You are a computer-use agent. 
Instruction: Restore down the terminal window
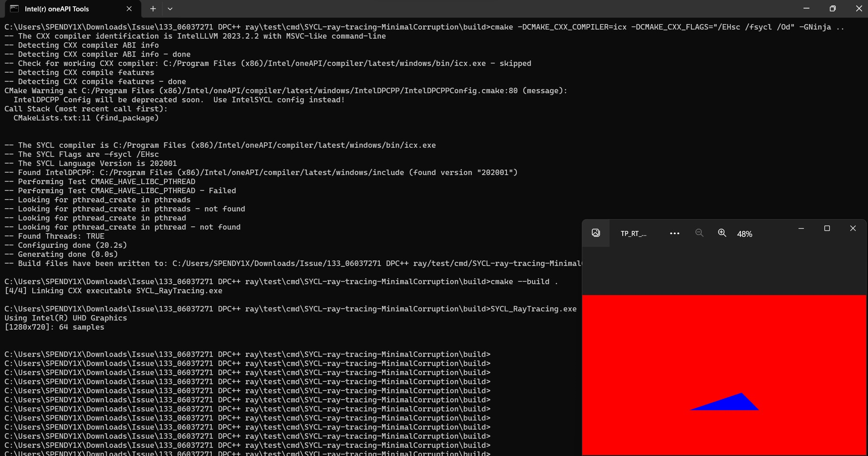coord(832,8)
